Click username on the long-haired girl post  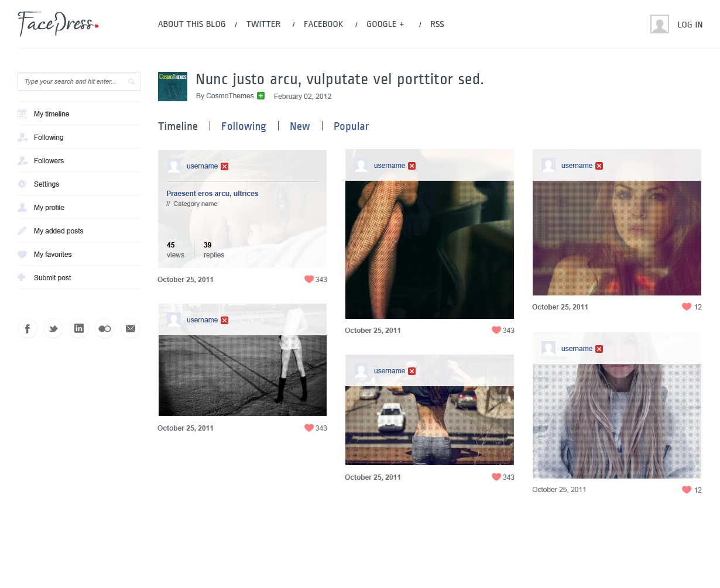click(x=577, y=349)
